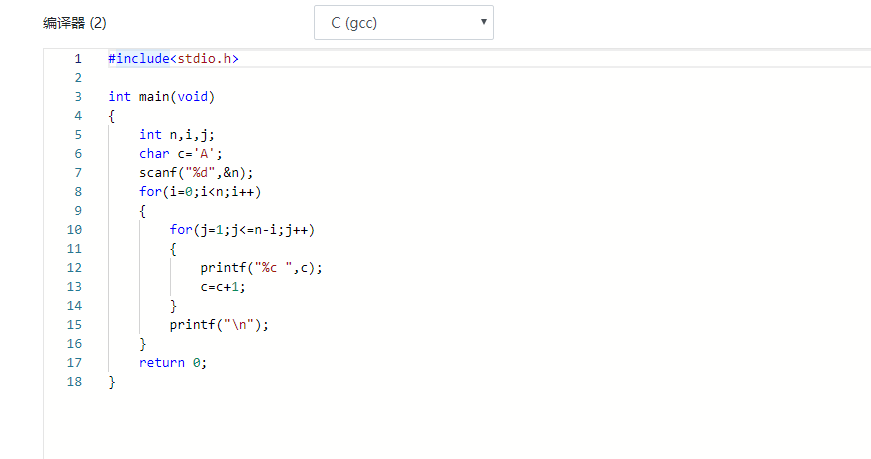Screen dimensions: 871x459
Task: Click the printf("\n"); line
Action: pyautogui.click(x=219, y=325)
